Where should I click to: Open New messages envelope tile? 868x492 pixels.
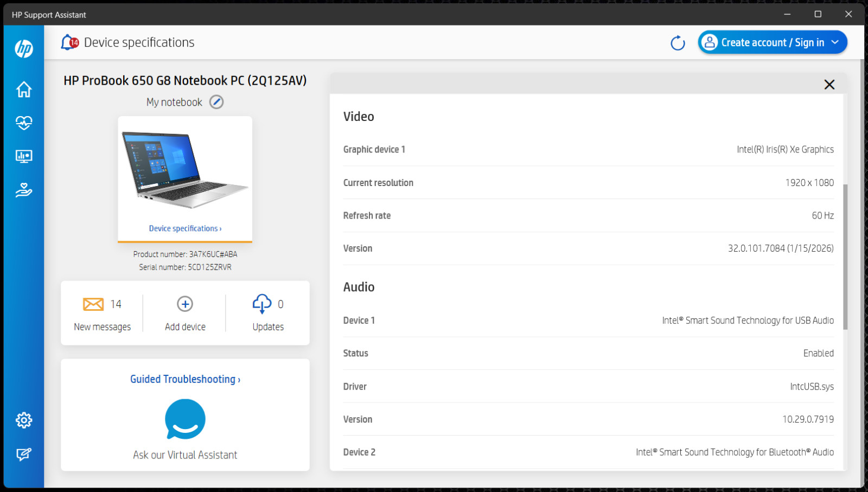pyautogui.click(x=103, y=313)
